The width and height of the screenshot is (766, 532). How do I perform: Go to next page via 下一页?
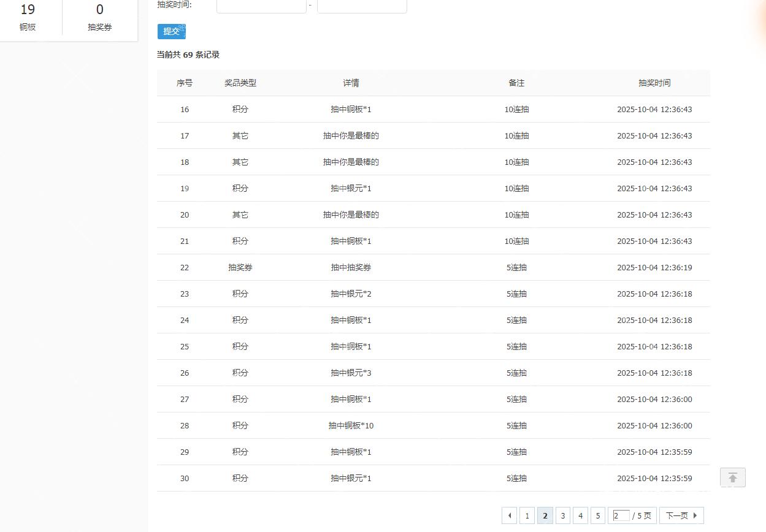681,515
